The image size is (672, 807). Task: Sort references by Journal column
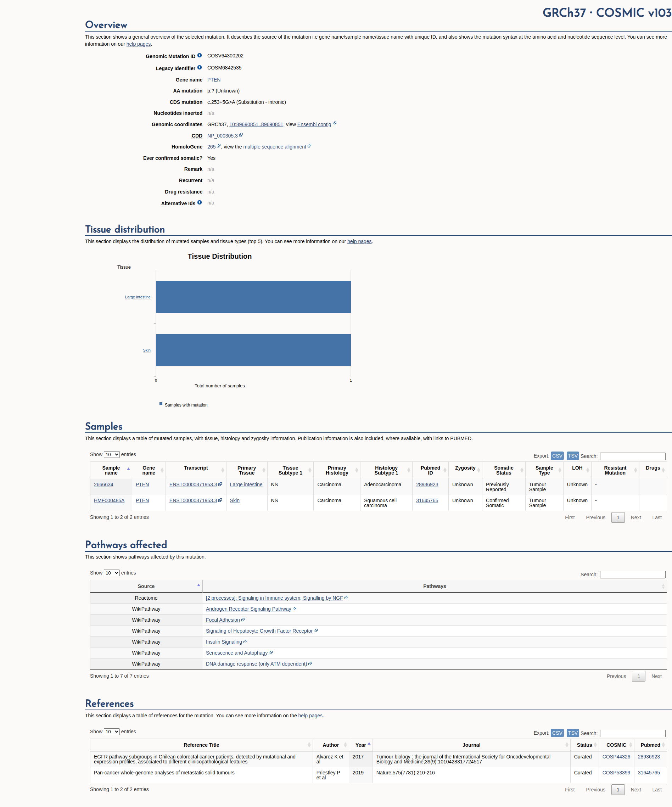pos(471,745)
